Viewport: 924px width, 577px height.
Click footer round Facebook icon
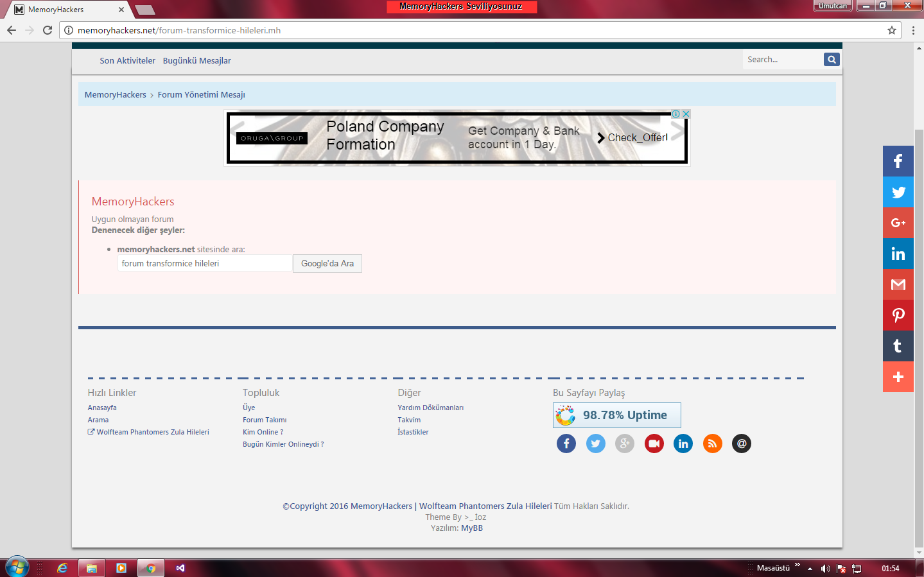click(566, 444)
